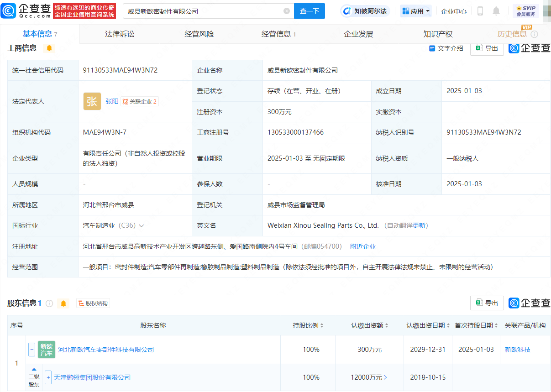551x392 pixels.
Task: Open the notifications bell in the header
Action: (x=496, y=11)
